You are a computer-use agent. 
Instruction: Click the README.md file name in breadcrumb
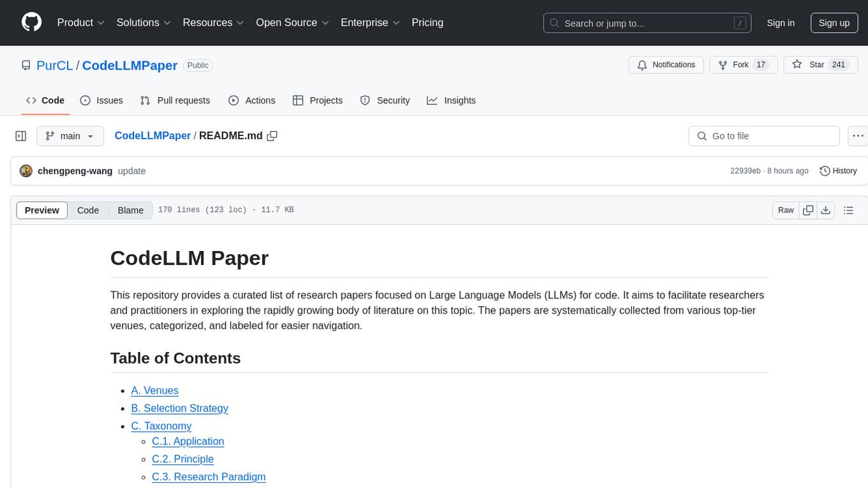click(x=230, y=135)
